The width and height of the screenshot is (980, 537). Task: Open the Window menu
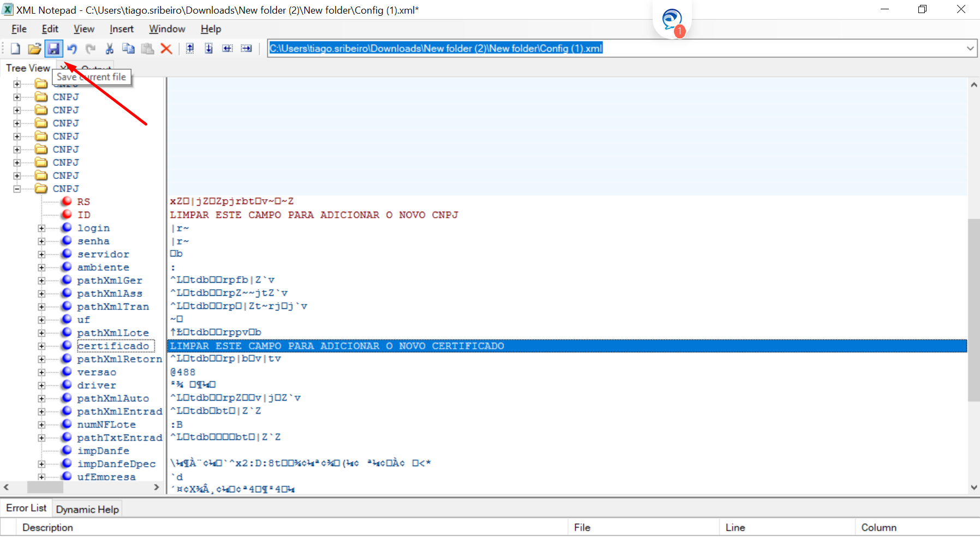coord(167,29)
